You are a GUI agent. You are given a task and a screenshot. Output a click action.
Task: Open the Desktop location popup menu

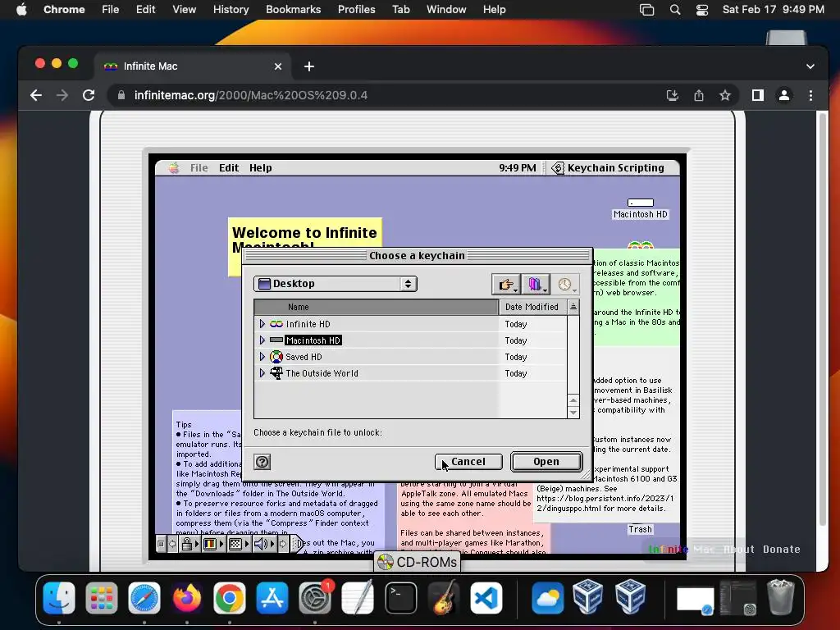[x=336, y=283]
